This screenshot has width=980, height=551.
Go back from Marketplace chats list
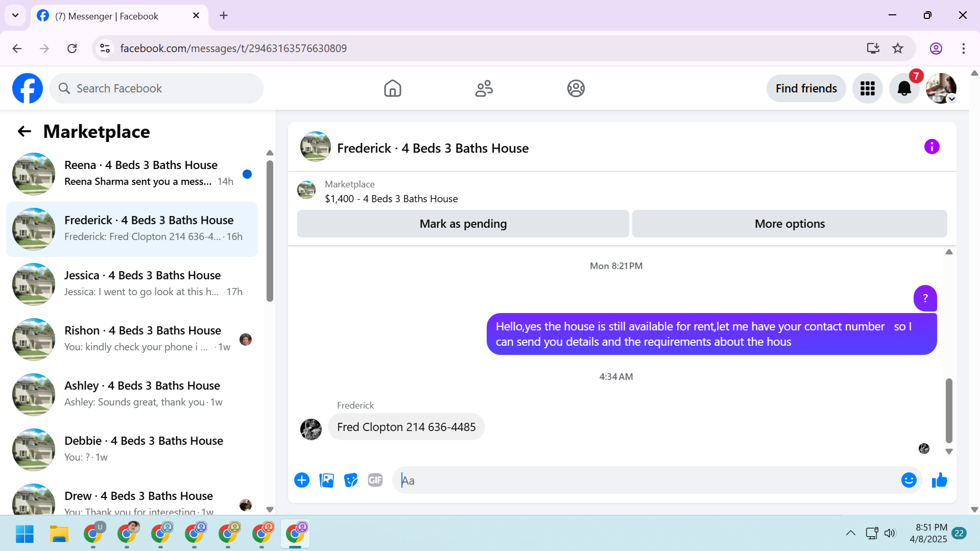(x=25, y=132)
